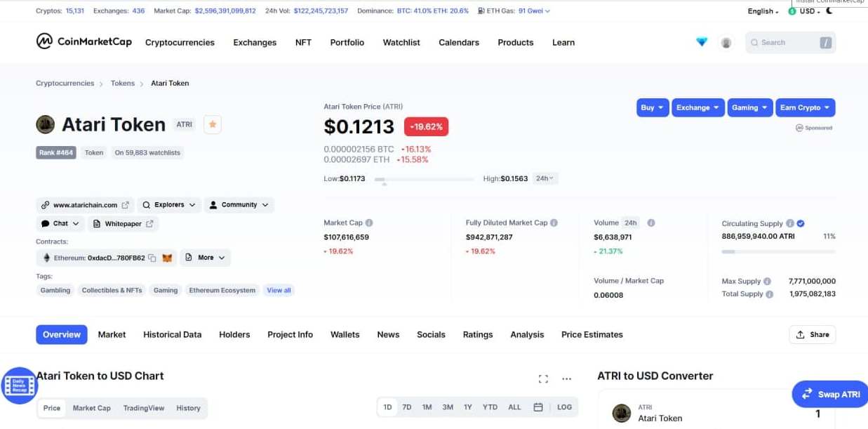Toggle dark mode with moon icon
868x429 pixels.
tap(829, 11)
